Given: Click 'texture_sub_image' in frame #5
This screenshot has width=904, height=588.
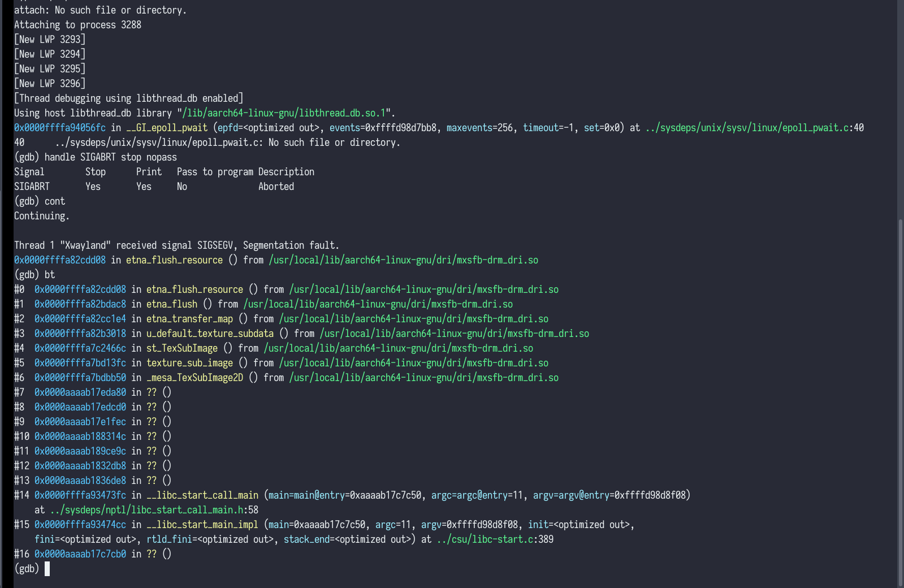Looking at the screenshot, I should 189,363.
